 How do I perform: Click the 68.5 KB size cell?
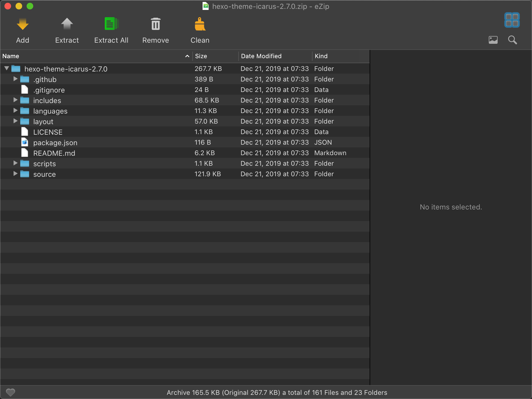point(207,100)
